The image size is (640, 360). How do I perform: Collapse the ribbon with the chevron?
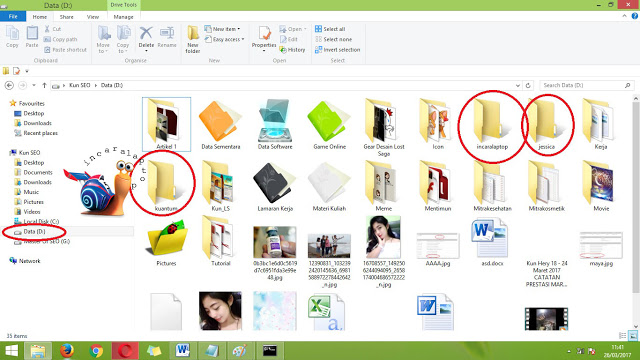624,16
